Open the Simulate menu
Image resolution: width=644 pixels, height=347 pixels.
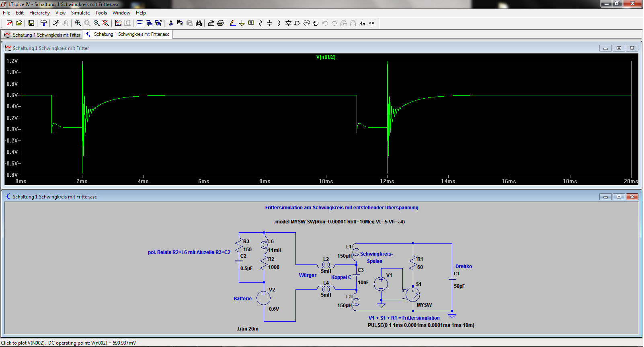pos(80,13)
